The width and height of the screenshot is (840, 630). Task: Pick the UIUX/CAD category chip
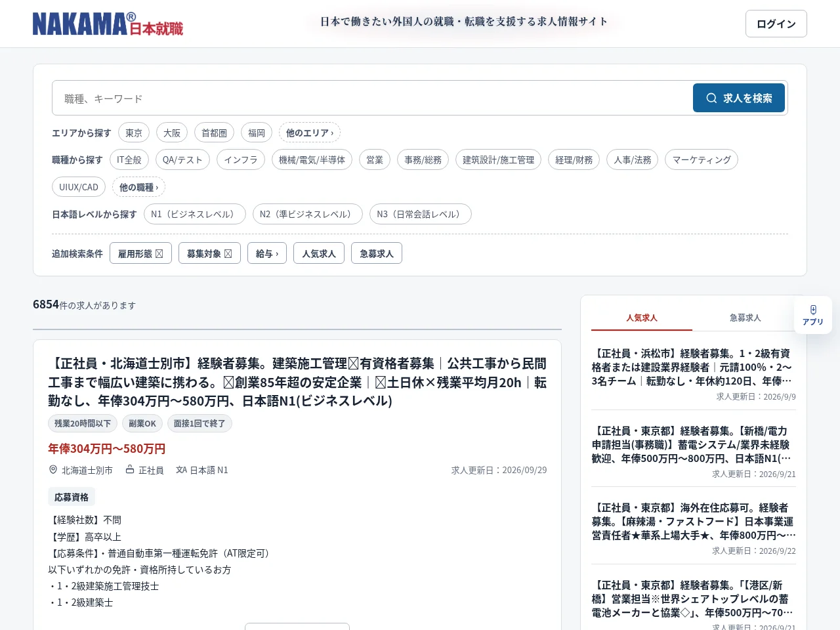(x=79, y=187)
